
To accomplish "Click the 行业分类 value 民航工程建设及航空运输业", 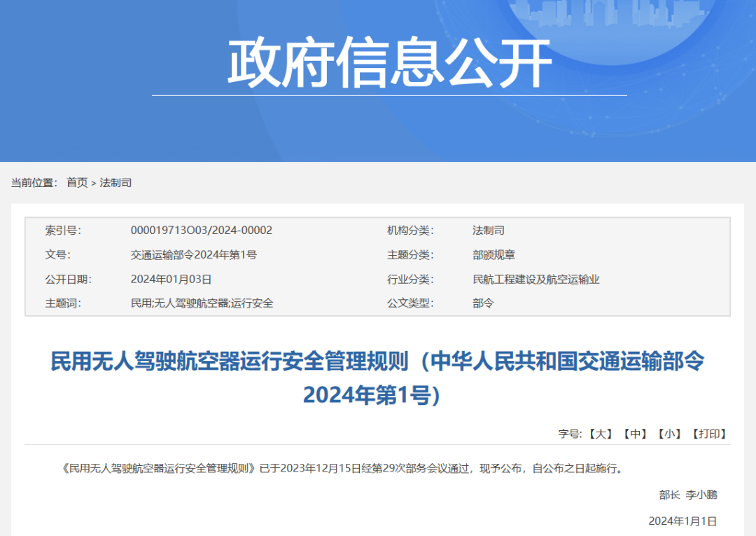I will pyautogui.click(x=536, y=280).
